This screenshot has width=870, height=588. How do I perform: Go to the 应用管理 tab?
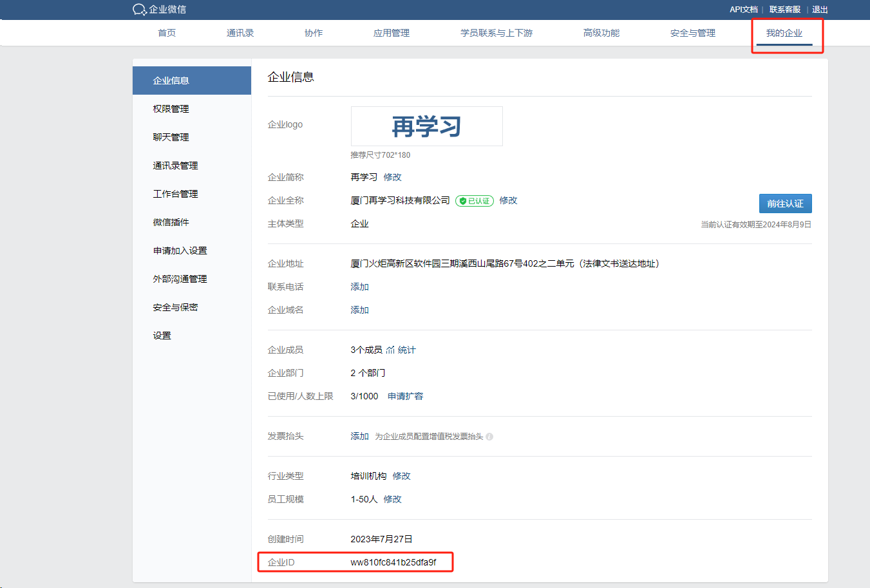(392, 33)
